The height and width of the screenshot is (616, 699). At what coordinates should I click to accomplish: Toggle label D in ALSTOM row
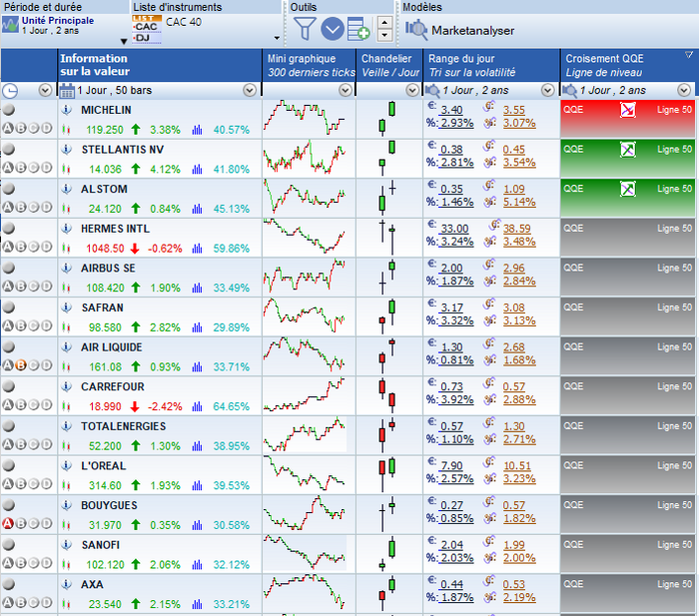coord(46,208)
